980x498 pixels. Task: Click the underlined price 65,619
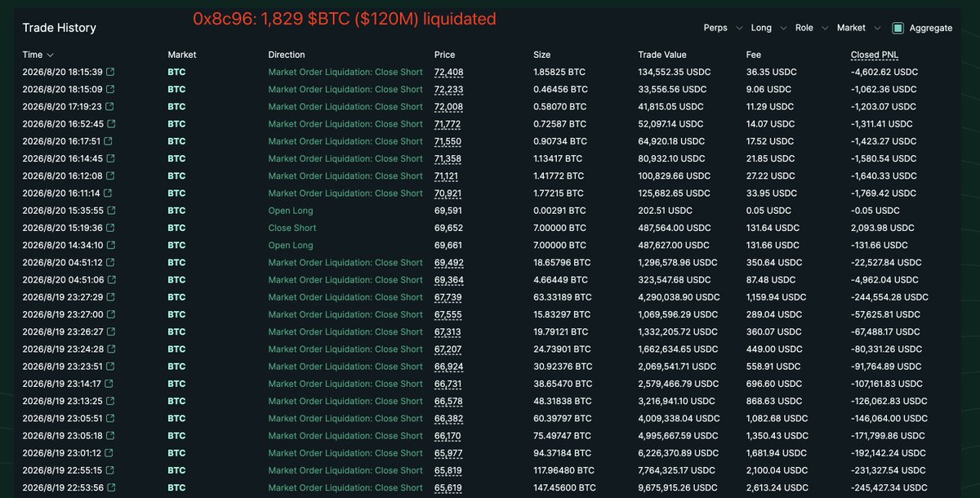(x=448, y=488)
